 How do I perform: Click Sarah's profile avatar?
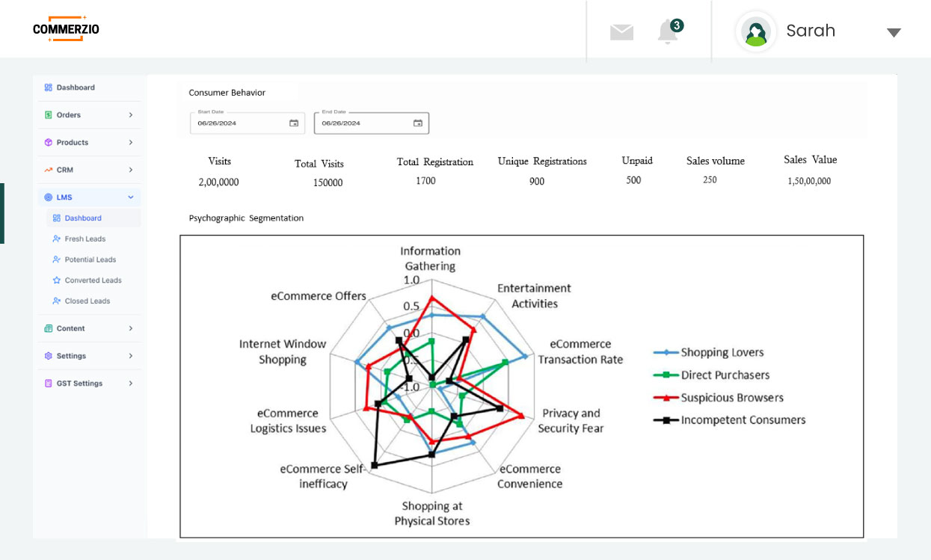(x=756, y=32)
